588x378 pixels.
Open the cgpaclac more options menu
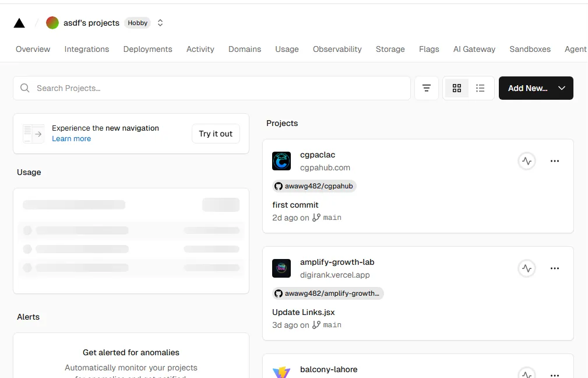(x=555, y=161)
